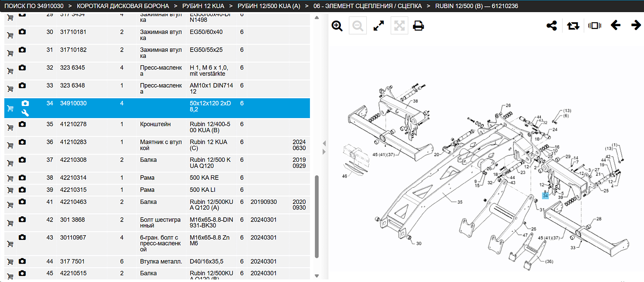Open breadcrumb КОРОТКАЯ ДИСКОВАЯ БОРОНА
The height and width of the screenshot is (282, 644).
[123, 6]
